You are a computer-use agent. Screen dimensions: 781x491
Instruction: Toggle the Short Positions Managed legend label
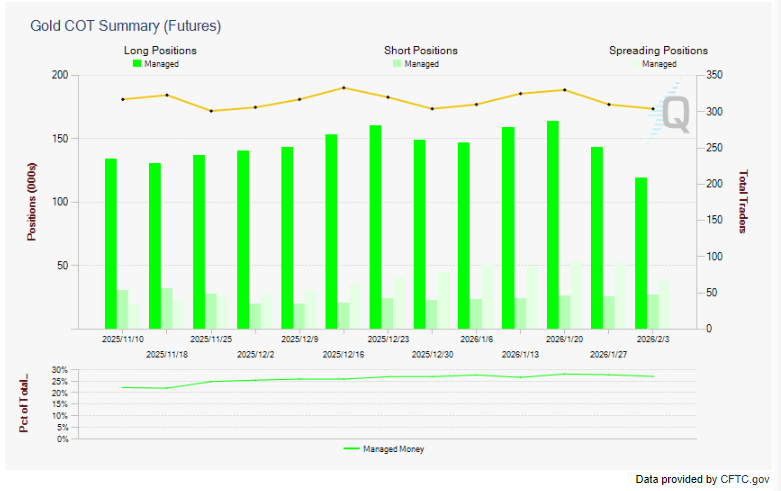tap(421, 63)
